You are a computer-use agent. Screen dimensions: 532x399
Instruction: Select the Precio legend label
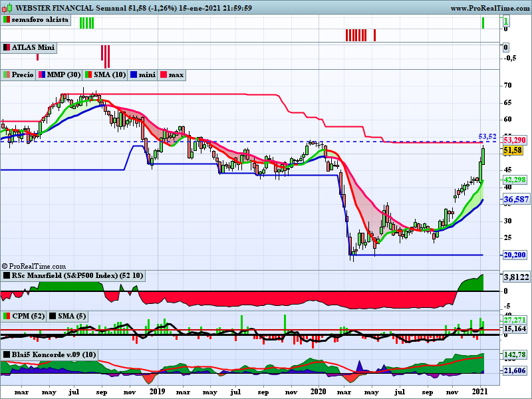coord(23,74)
